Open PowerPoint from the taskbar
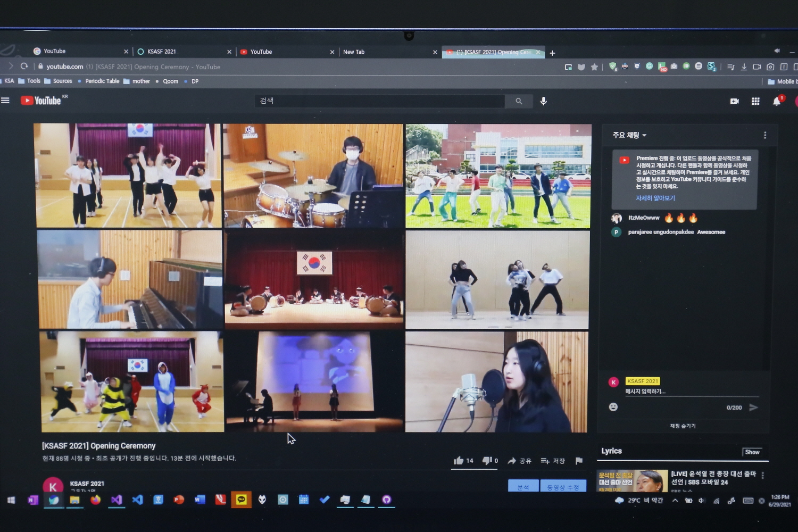This screenshot has width=798, height=532. 179,500
